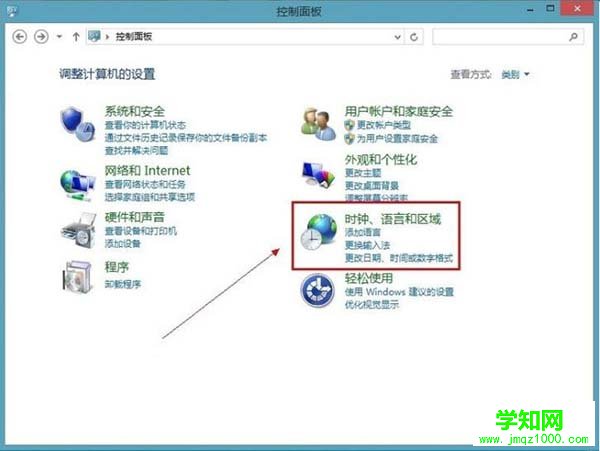Go back with the back arrow

click(20, 37)
